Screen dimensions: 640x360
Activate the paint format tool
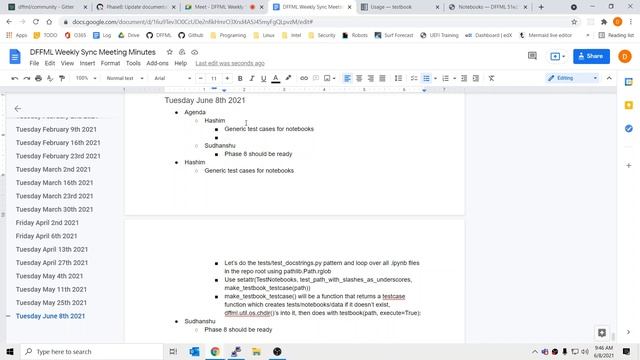(62, 78)
